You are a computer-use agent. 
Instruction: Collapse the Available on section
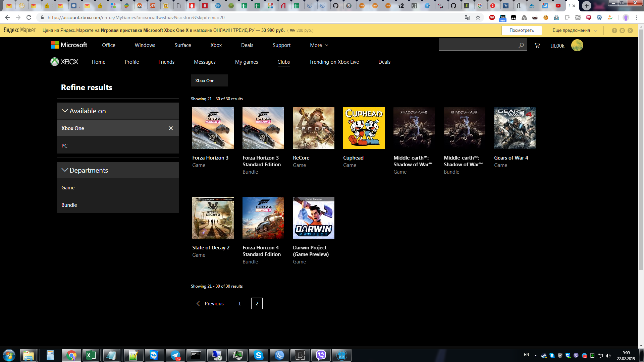click(x=118, y=111)
